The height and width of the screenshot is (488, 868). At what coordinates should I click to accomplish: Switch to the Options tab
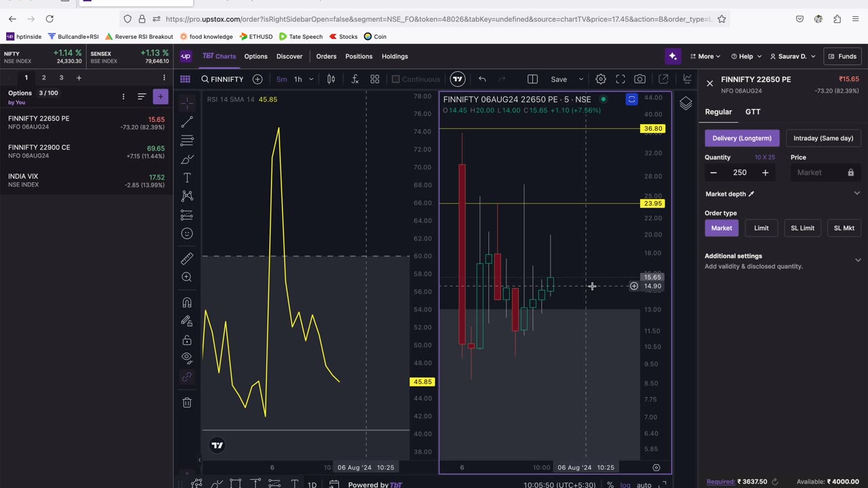(256, 56)
